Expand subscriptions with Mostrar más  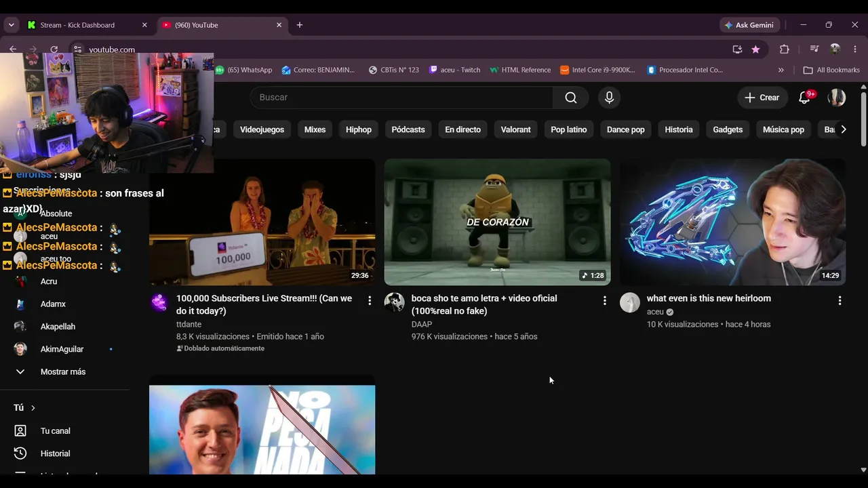(64, 371)
